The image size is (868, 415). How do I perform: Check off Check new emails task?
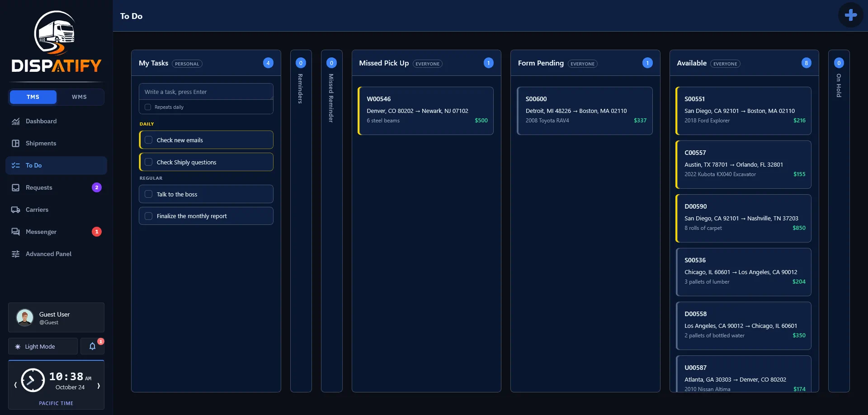coord(148,140)
